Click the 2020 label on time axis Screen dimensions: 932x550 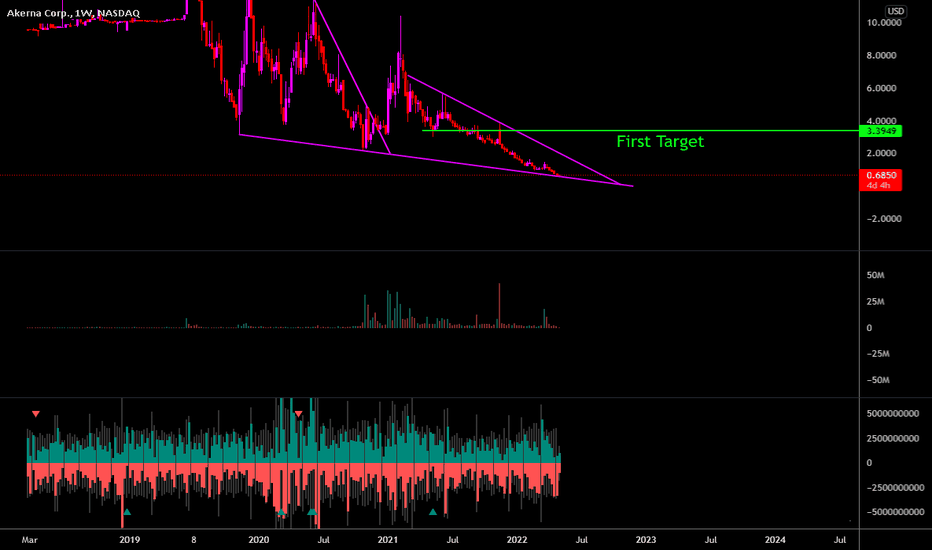pos(258,540)
